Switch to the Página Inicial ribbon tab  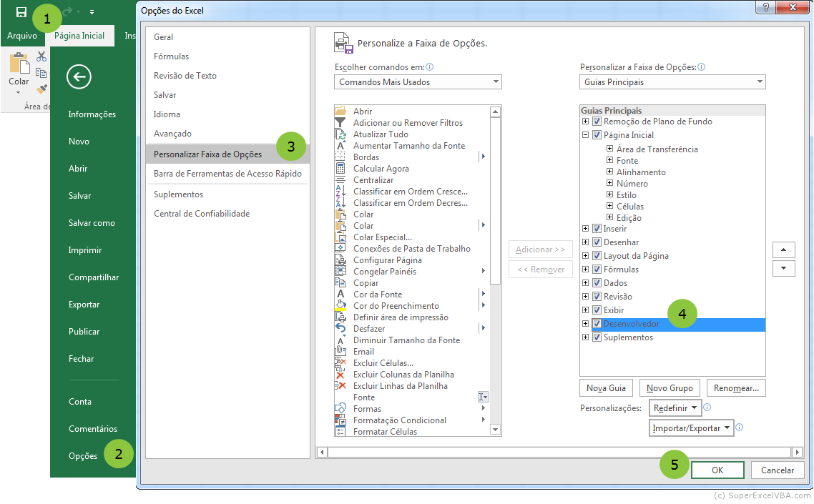79,36
